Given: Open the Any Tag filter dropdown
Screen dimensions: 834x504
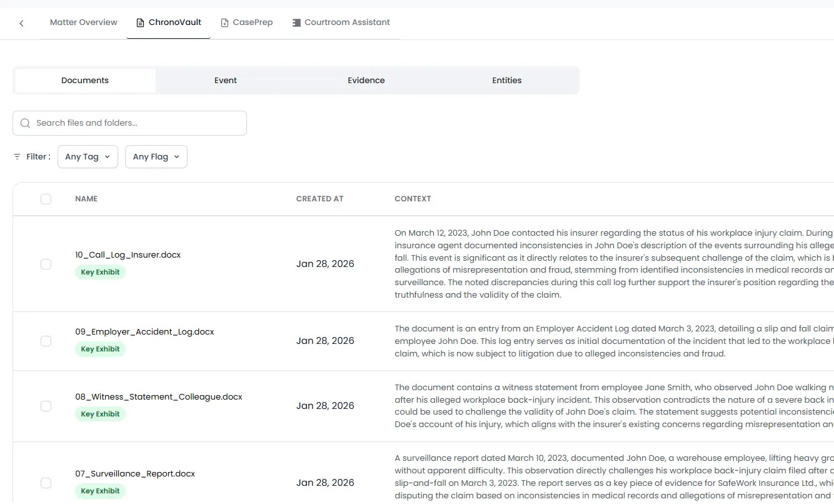Looking at the screenshot, I should (x=88, y=157).
